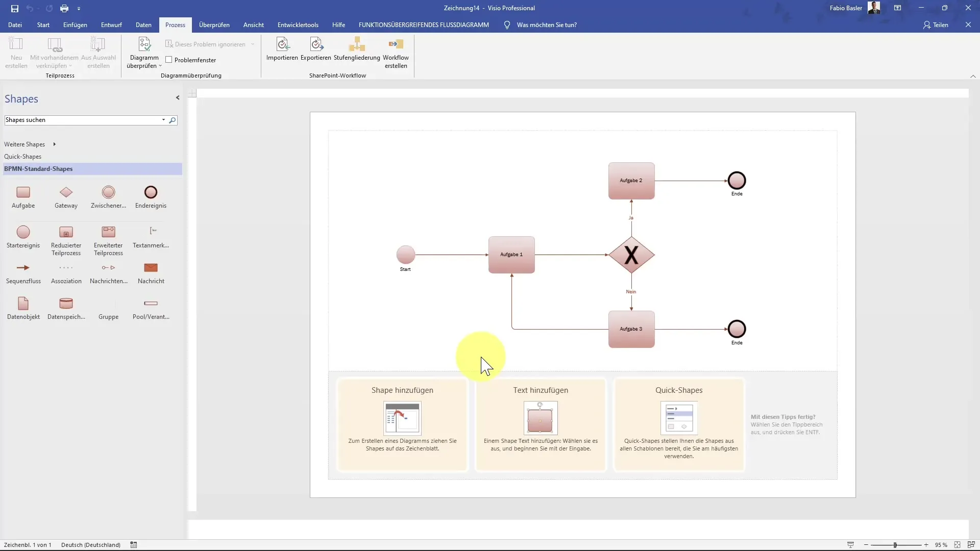This screenshot has width=980, height=551.
Task: Select the Aufgabe 3 task box
Action: click(x=631, y=329)
